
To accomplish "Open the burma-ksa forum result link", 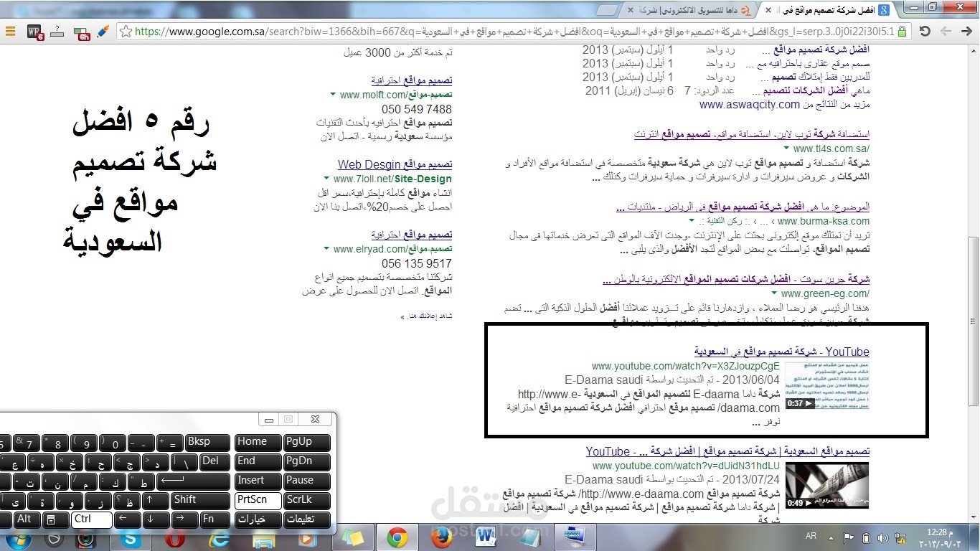I will pyautogui.click(x=743, y=207).
